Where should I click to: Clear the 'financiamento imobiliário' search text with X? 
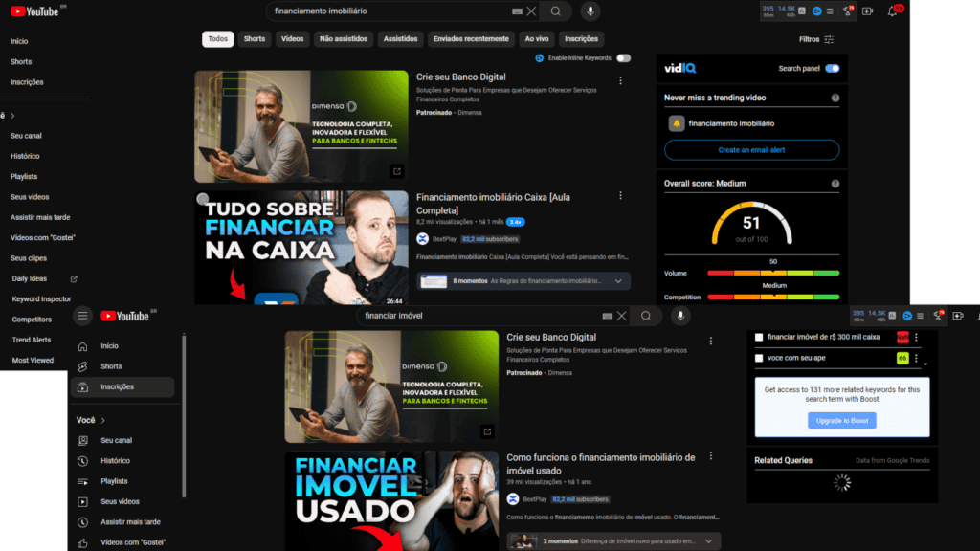(531, 11)
